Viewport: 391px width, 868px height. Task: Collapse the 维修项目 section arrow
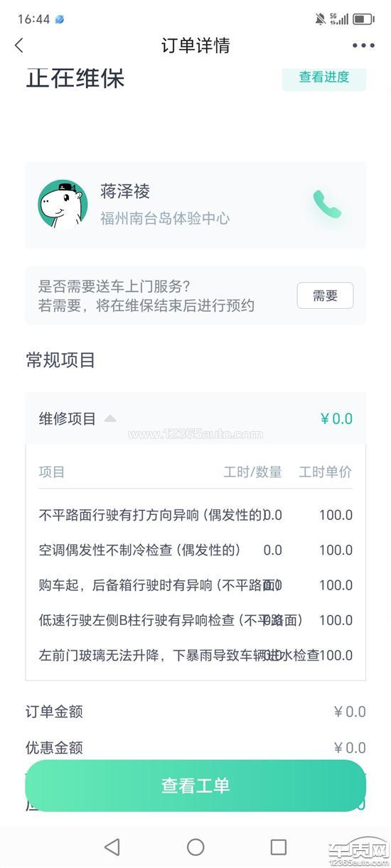(110, 418)
